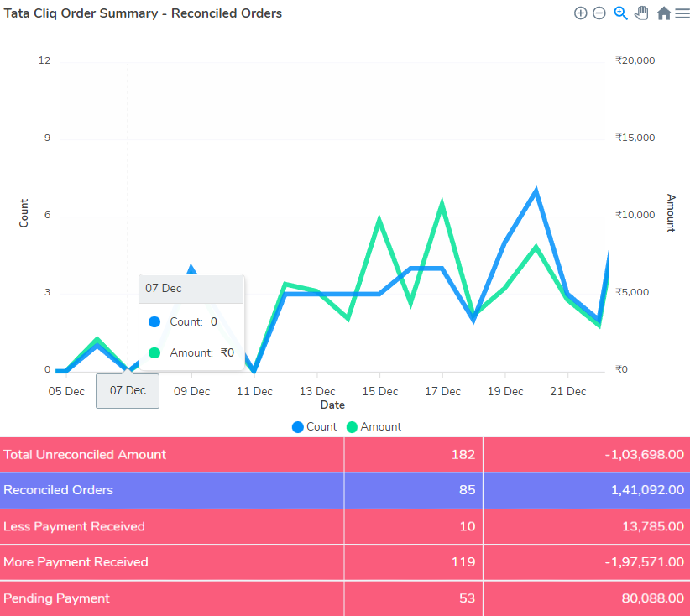690x616 pixels.
Task: Open the chart hamburger menu
Action: coord(682,13)
